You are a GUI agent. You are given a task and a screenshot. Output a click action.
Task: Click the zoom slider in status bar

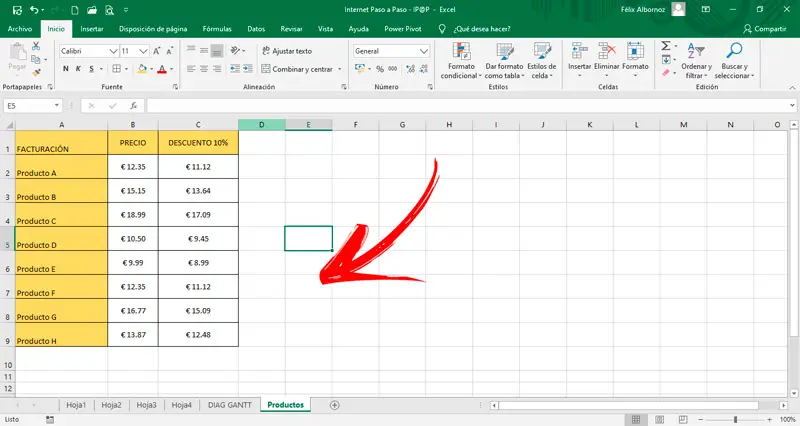pyautogui.click(x=735, y=419)
